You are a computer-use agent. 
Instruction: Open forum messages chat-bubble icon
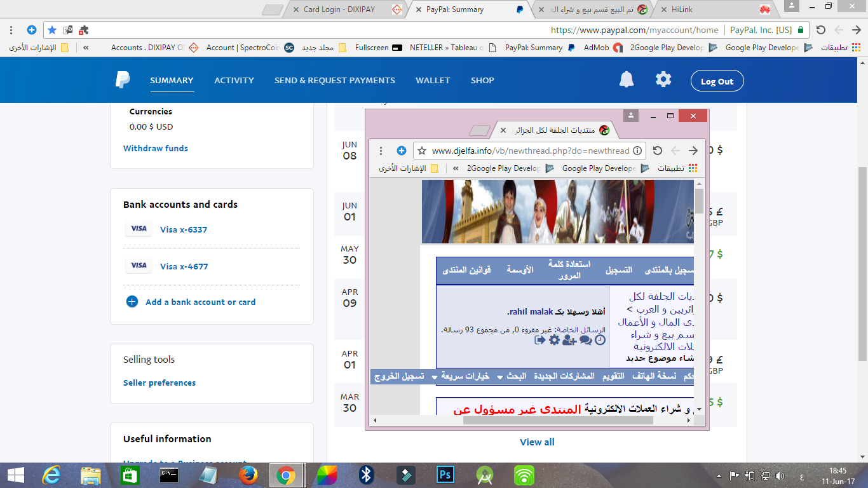[x=585, y=340]
